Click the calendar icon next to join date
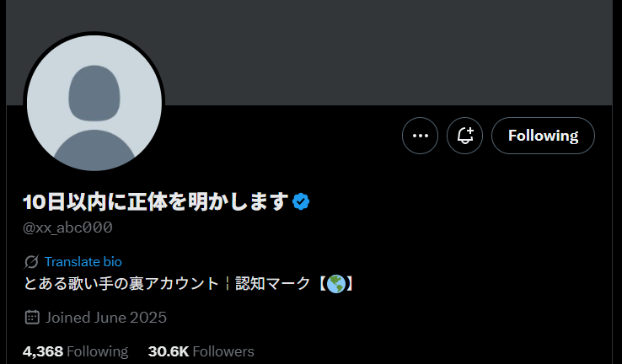 (32, 317)
